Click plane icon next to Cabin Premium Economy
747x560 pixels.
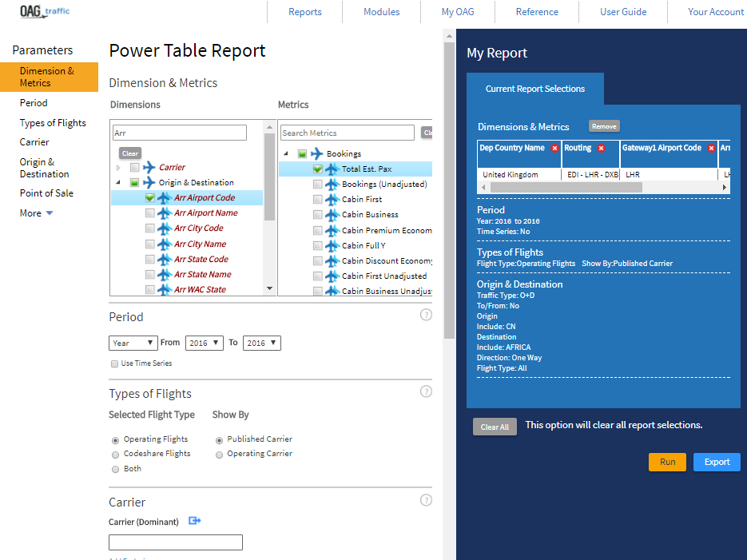click(x=332, y=231)
